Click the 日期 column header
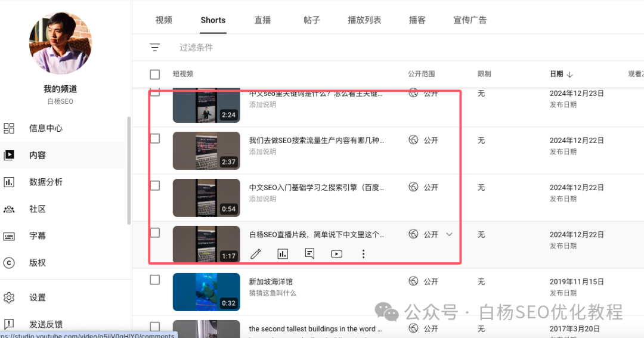 coord(556,74)
